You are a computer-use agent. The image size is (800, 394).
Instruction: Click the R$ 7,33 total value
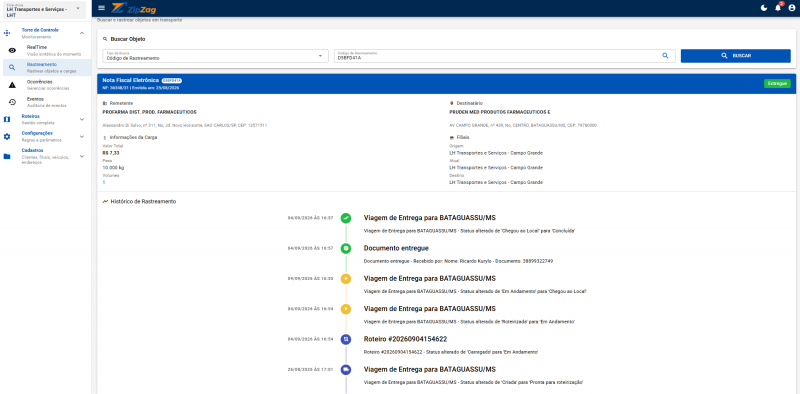click(111, 153)
